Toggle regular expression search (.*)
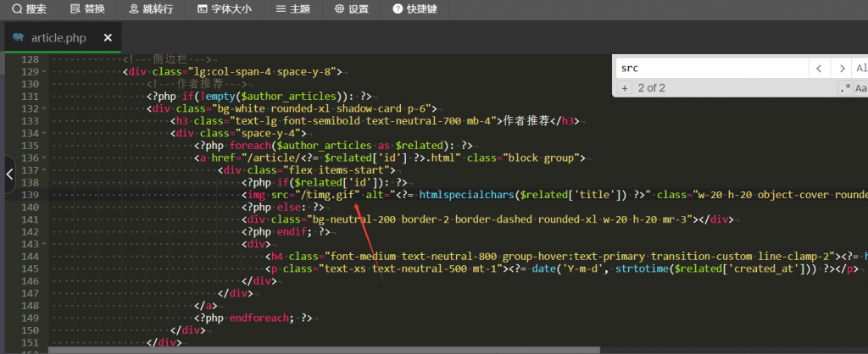This screenshot has height=354, width=868. [844, 88]
